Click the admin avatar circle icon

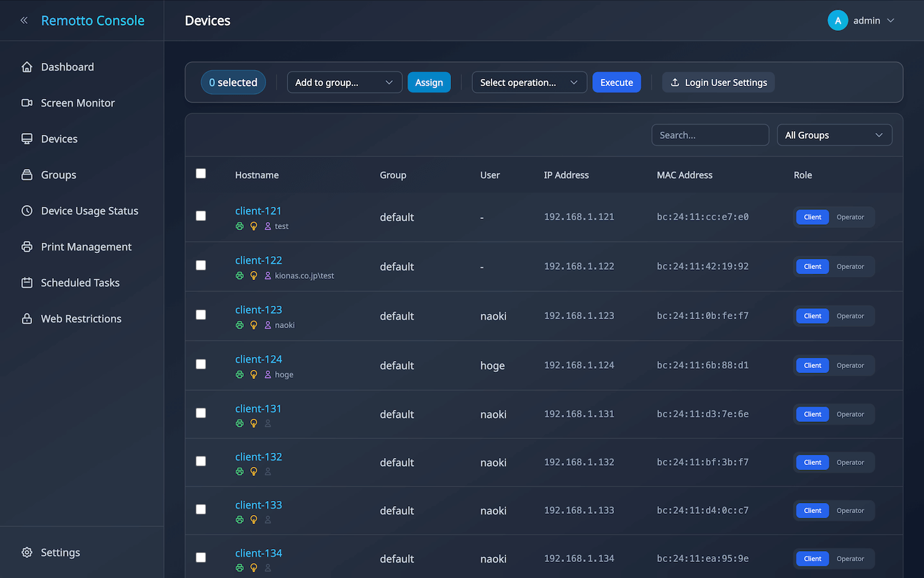pos(837,21)
